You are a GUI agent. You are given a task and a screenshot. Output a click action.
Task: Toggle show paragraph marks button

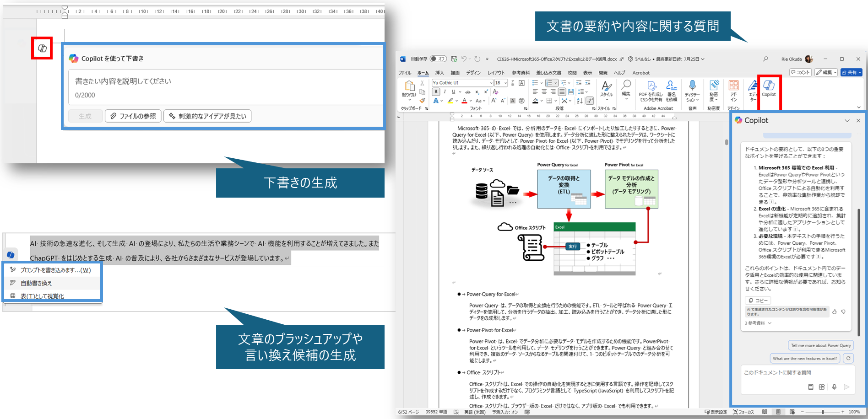pos(590,101)
